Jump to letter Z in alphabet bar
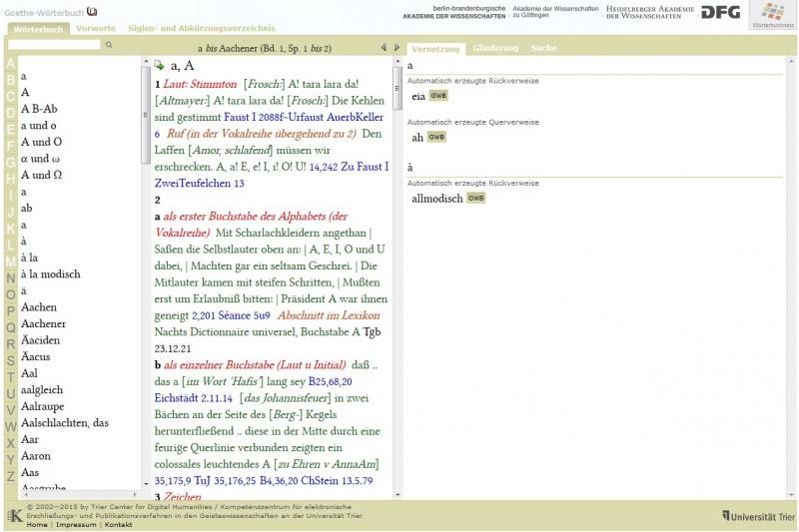Image resolution: width=799 pixels, height=532 pixels. 10,476
